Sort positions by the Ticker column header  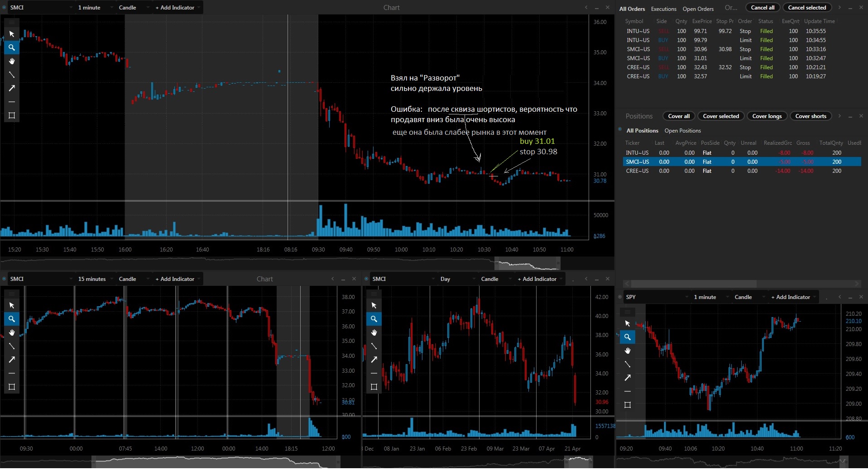(632, 142)
